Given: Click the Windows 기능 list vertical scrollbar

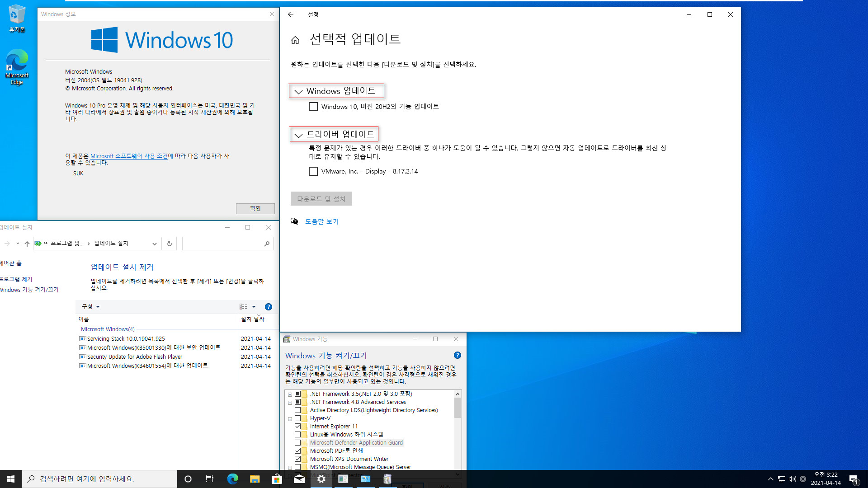Looking at the screenshot, I should coord(458,408).
